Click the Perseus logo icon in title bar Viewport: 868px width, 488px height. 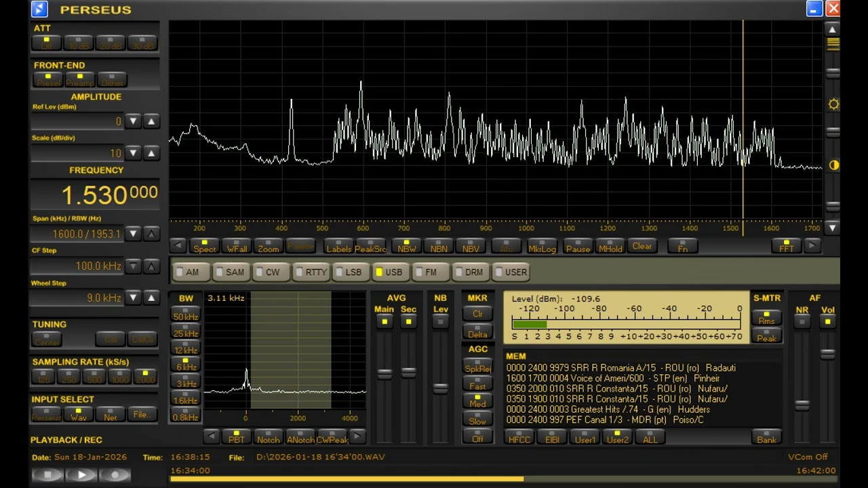pyautogui.click(x=39, y=9)
